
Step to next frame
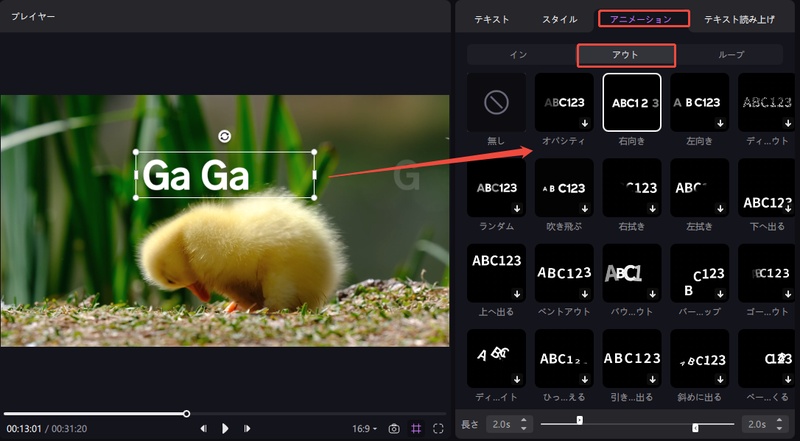(247, 429)
